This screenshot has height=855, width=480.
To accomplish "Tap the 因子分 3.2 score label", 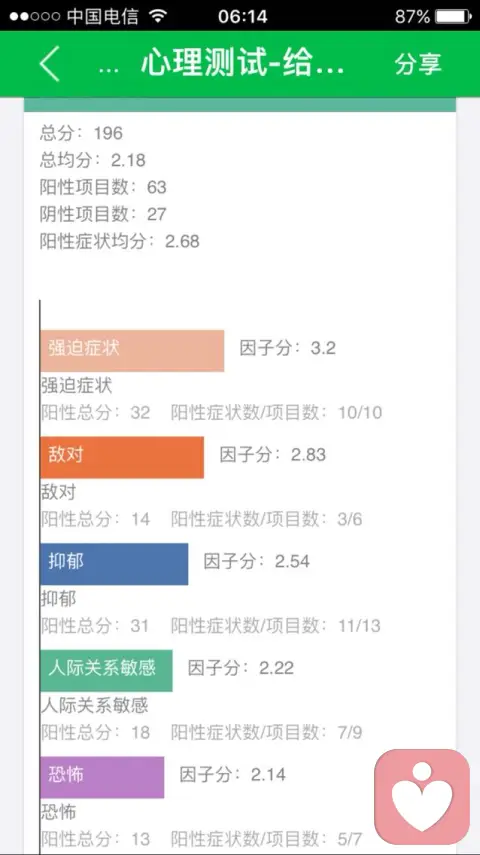I will (x=287, y=348).
